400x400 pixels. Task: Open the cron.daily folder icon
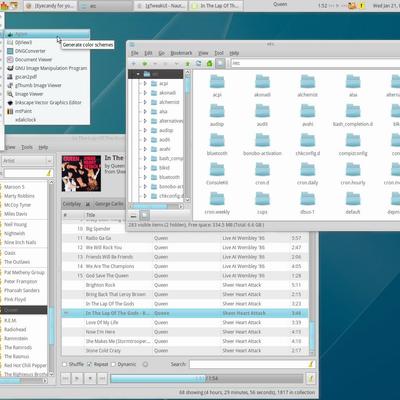click(x=308, y=169)
